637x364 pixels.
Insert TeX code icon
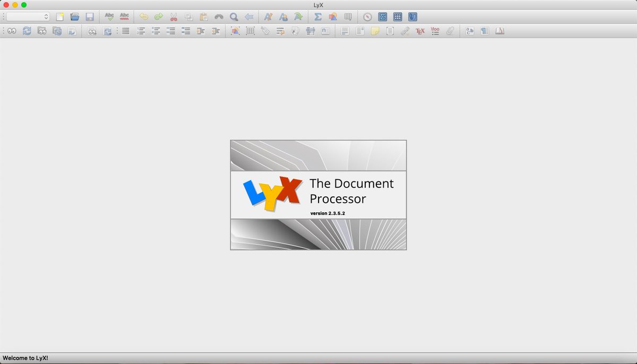[x=420, y=31]
